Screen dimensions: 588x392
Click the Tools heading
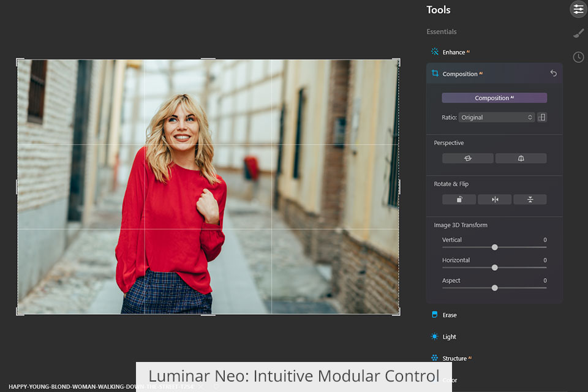[439, 10]
